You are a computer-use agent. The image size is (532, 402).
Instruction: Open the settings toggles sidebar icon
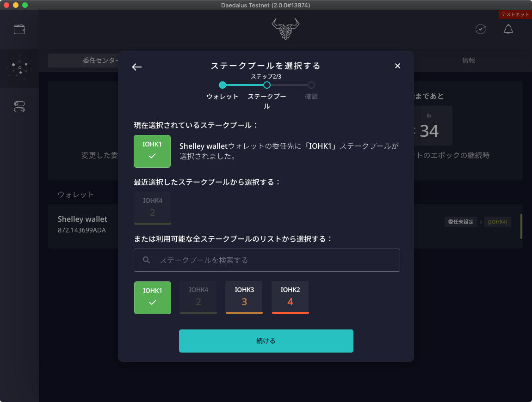[19, 107]
